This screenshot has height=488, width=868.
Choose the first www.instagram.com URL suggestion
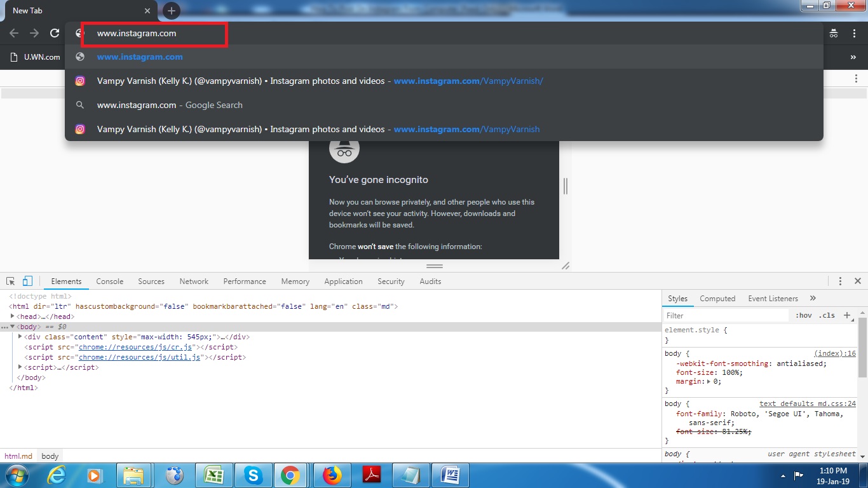pyautogui.click(x=444, y=57)
